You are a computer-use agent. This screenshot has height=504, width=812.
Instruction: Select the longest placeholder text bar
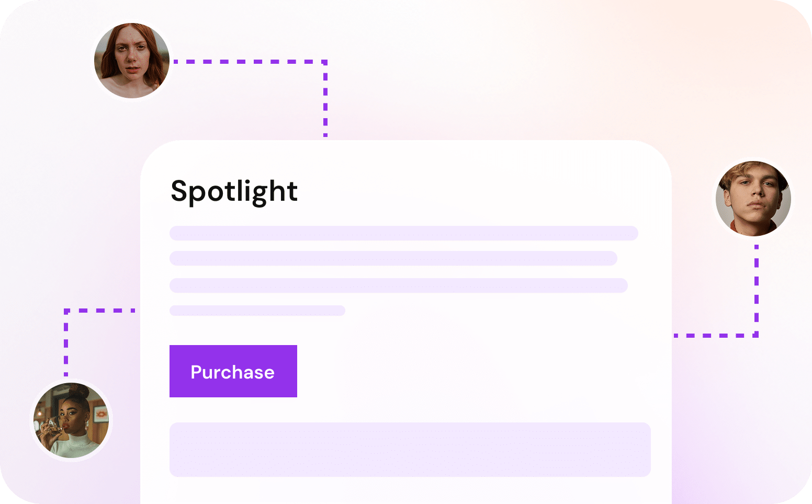[404, 233]
